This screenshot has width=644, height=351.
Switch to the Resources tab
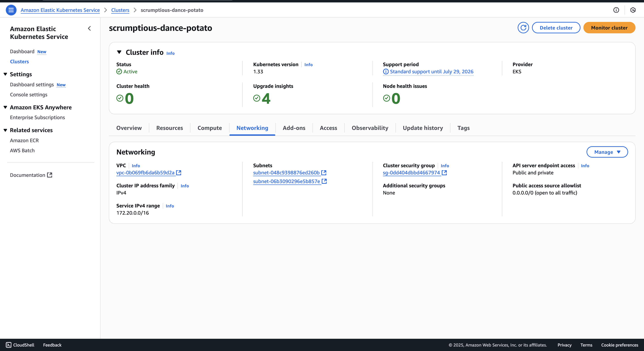(x=169, y=128)
